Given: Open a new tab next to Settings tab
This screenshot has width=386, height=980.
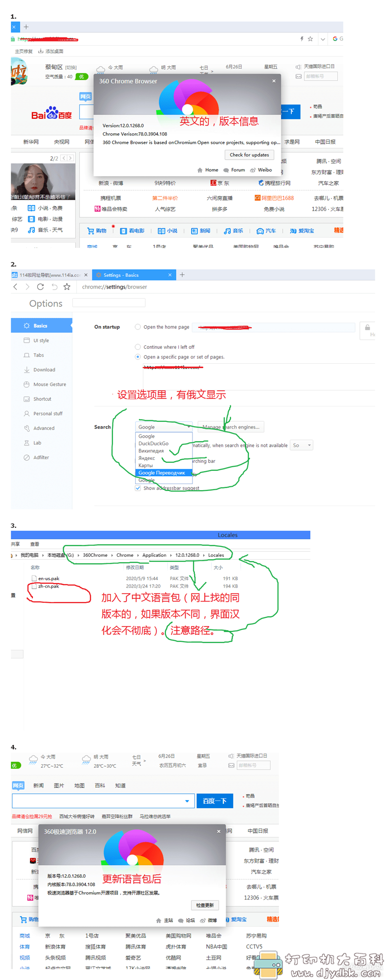Looking at the screenshot, I should point(182,275).
